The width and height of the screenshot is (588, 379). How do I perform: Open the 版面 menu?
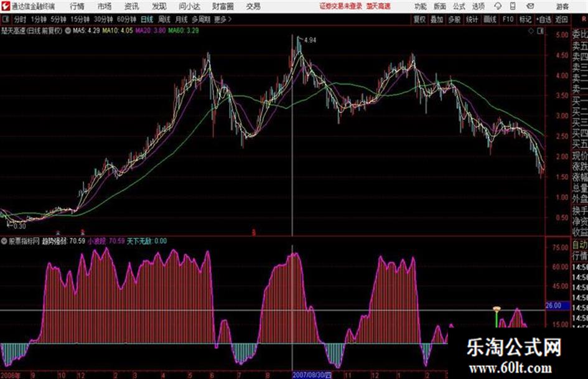coord(439,6)
